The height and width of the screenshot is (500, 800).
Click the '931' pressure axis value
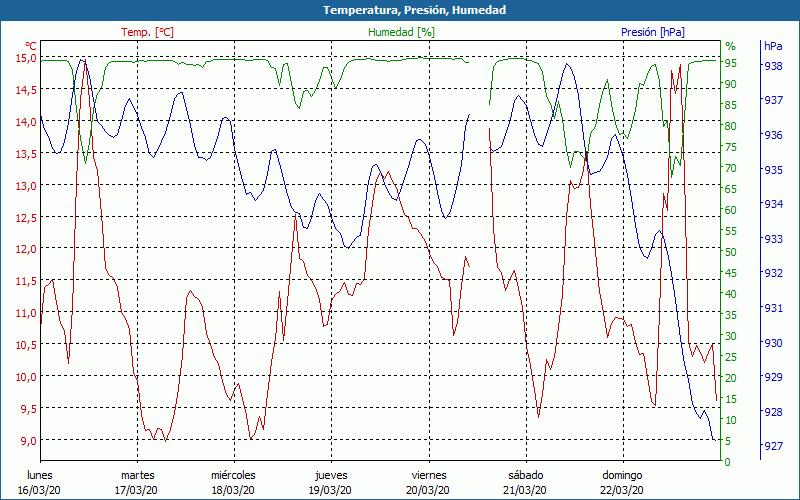pos(773,308)
